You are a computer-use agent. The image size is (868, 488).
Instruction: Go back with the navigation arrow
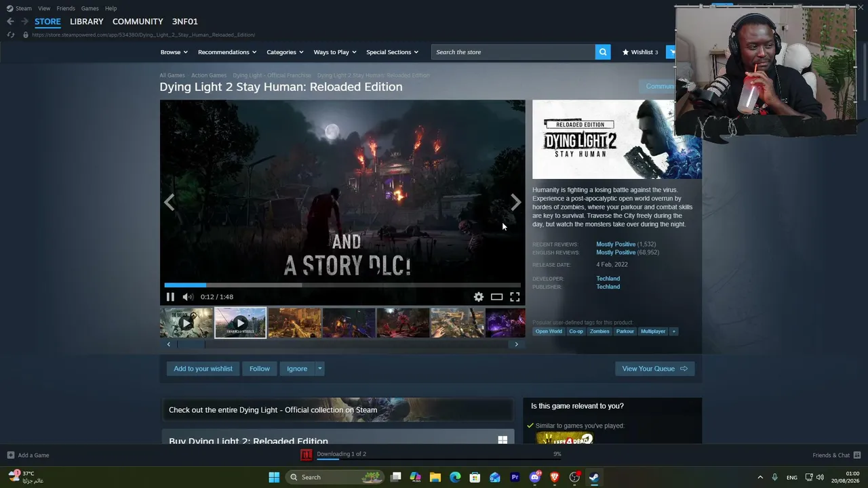tap(10, 22)
